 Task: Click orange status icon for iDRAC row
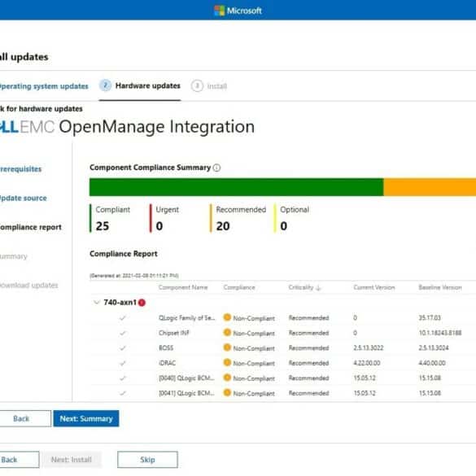pyautogui.click(x=227, y=362)
